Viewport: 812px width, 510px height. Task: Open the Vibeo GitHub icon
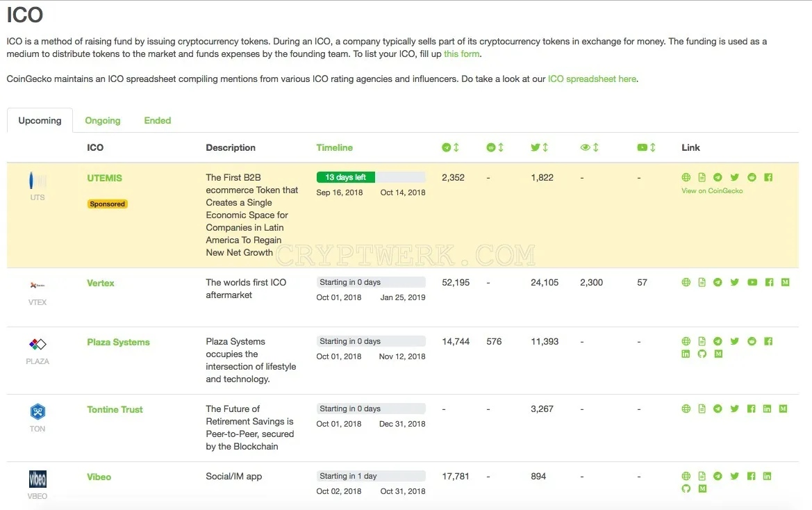pos(686,488)
